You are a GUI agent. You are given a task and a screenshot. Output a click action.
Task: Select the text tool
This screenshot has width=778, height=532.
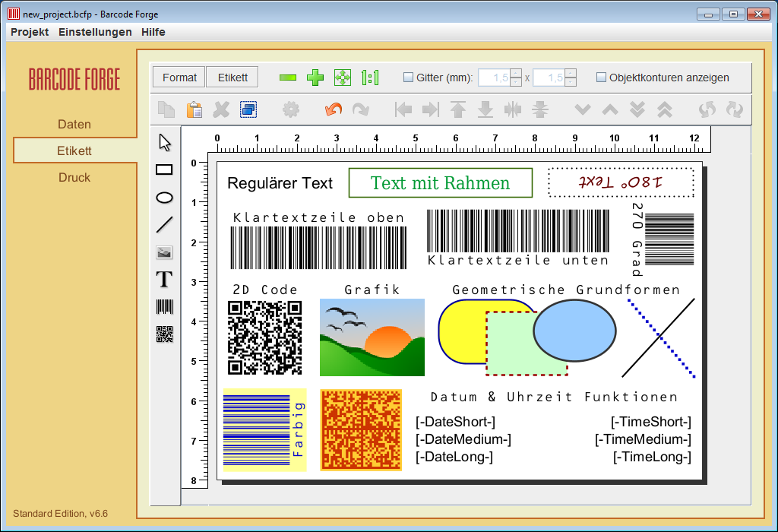coord(165,280)
